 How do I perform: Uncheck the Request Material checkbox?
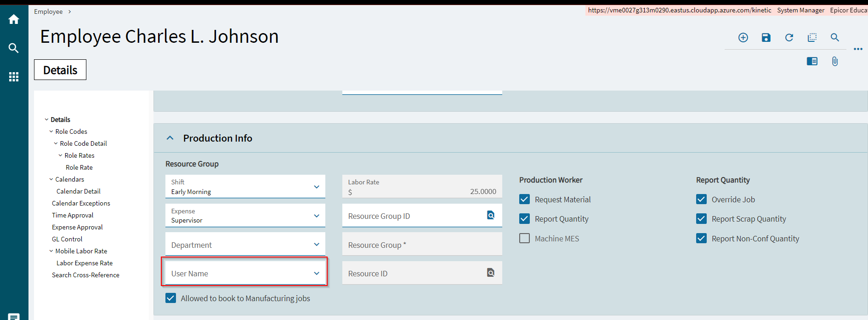click(524, 199)
